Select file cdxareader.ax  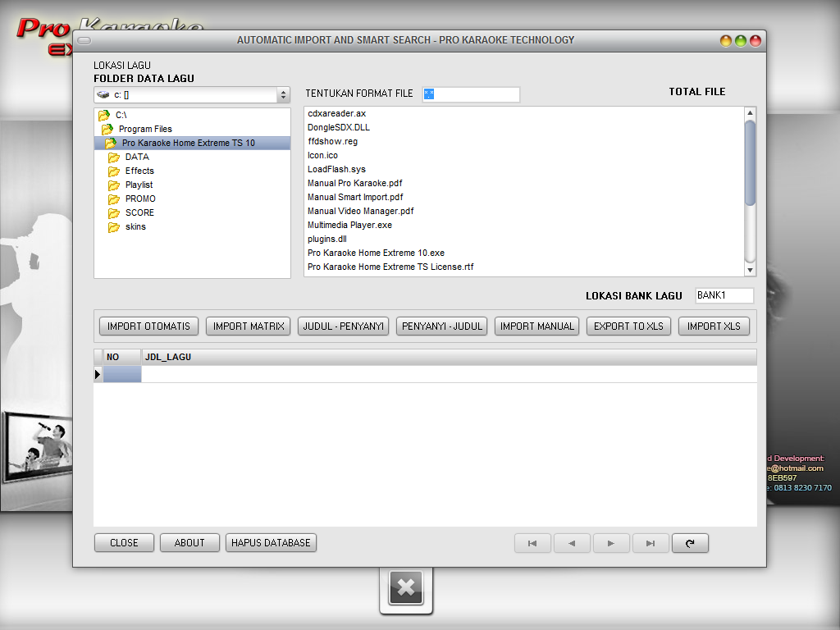coord(337,113)
